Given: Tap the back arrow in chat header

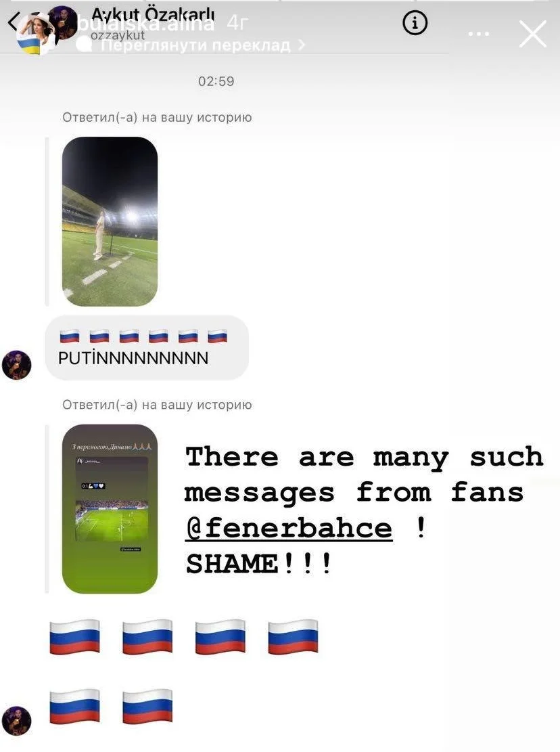Looking at the screenshot, I should pyautogui.click(x=13, y=22).
